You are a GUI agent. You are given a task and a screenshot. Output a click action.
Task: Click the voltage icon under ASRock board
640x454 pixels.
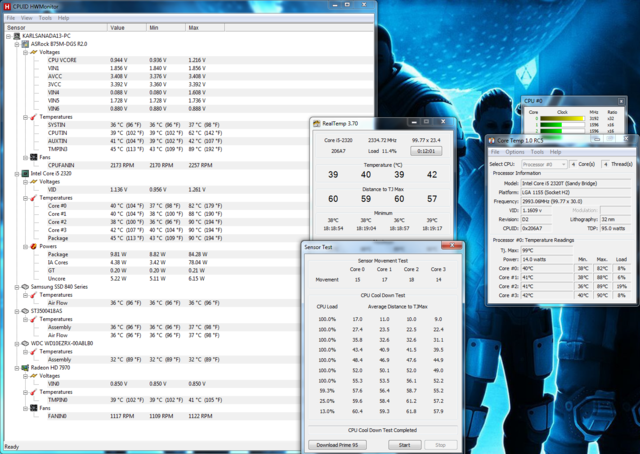pos(34,52)
